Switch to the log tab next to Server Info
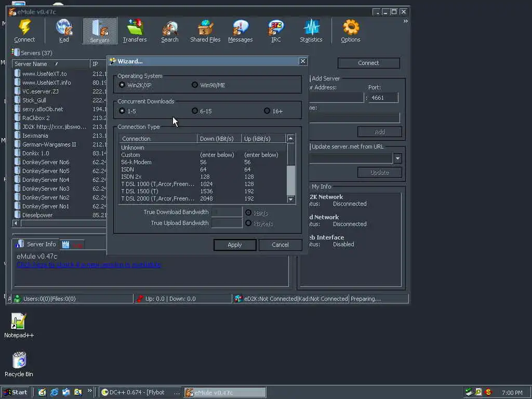Screen dimensions: 532x399 72,245
